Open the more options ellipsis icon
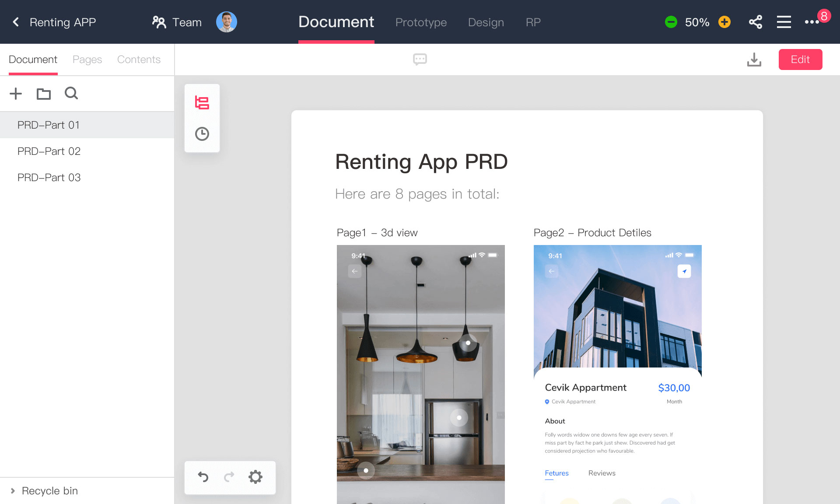 812,22
